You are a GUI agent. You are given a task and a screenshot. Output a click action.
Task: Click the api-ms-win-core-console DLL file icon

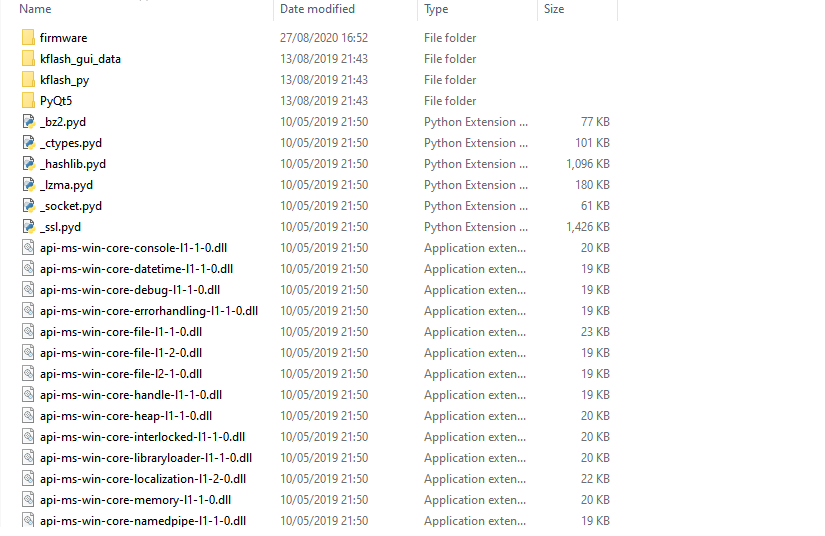click(x=28, y=248)
